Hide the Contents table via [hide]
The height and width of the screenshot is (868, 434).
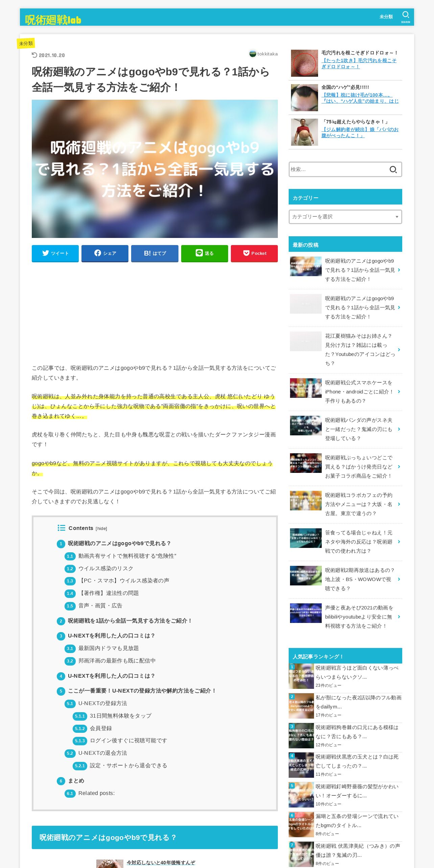point(101,528)
